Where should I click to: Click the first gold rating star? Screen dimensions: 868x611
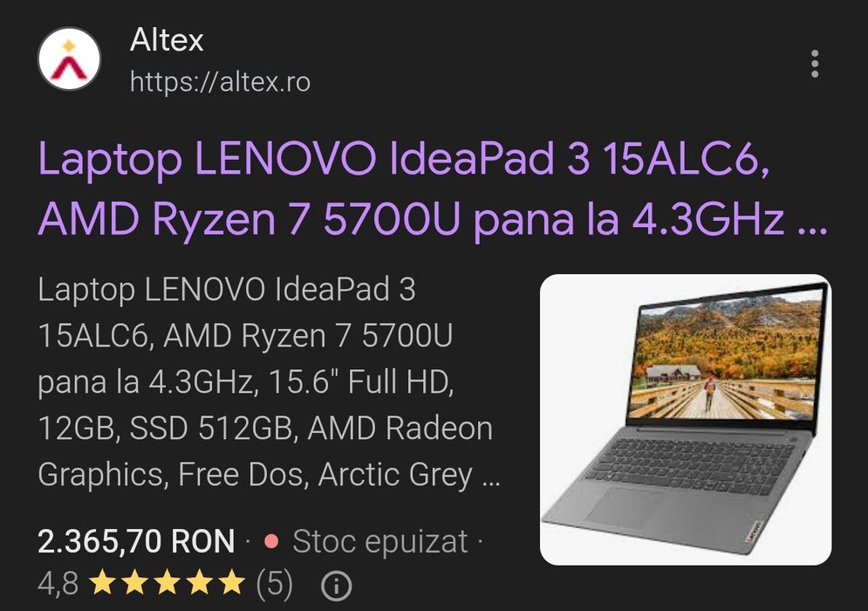(x=102, y=583)
